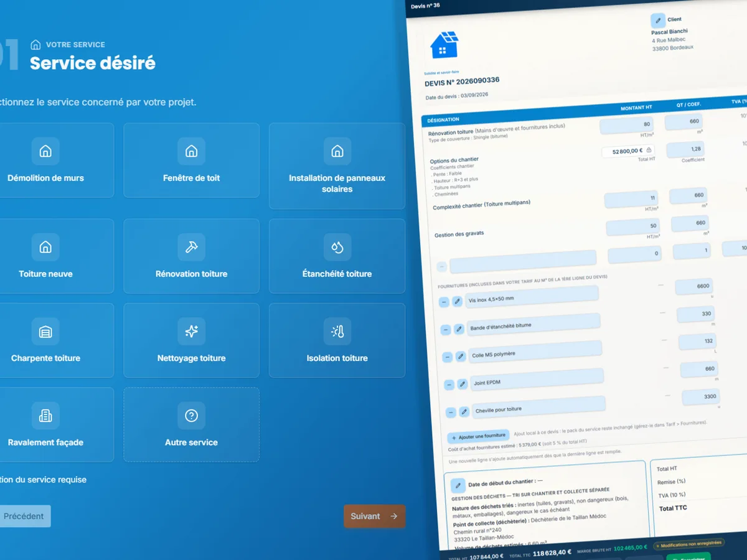Click the client name Pascal Bianchi
The width and height of the screenshot is (747, 560).
(x=669, y=32)
